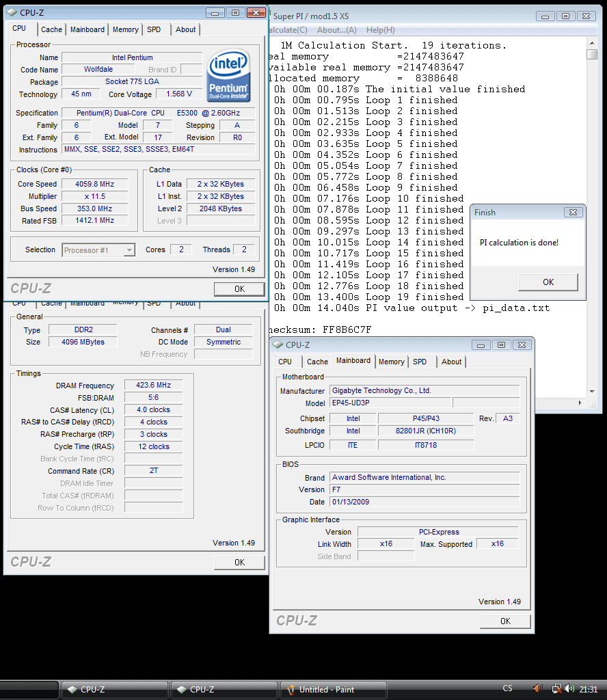607x700 pixels.
Task: Click the BIOS Date field 01/13/2009
Action: pyautogui.click(x=424, y=502)
